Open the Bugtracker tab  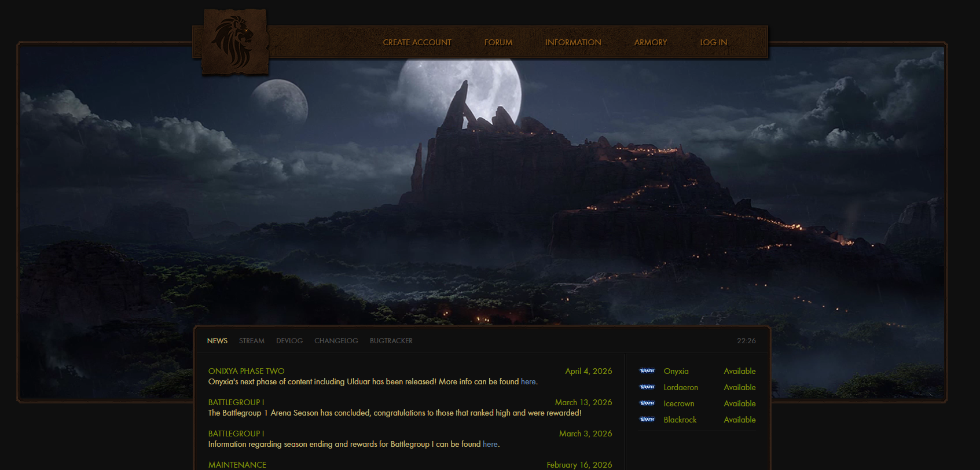click(x=391, y=341)
